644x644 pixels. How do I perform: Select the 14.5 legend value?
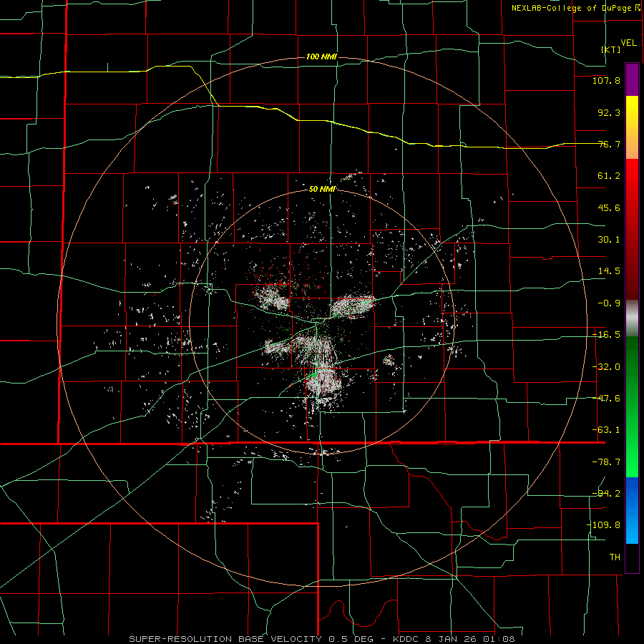click(x=609, y=271)
